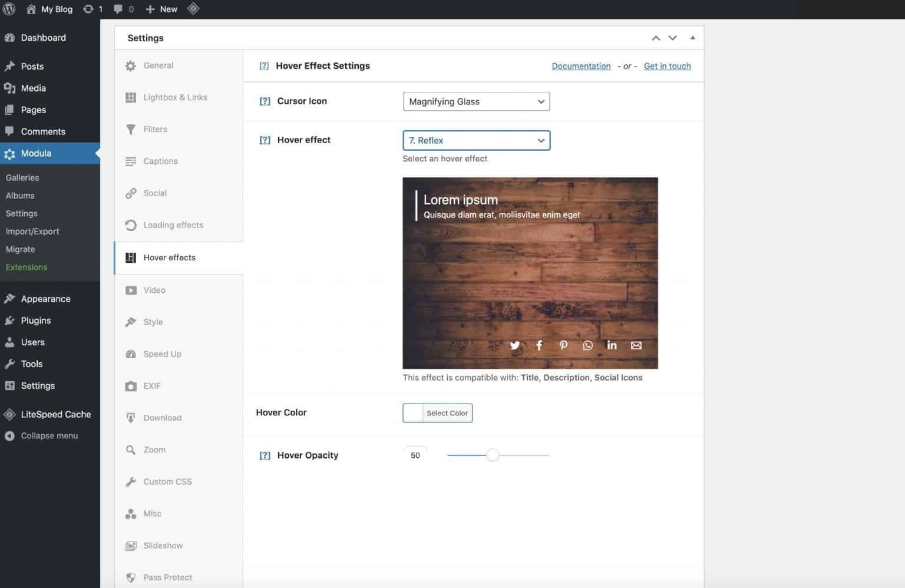Click the Hover effect help icon

[x=264, y=140]
